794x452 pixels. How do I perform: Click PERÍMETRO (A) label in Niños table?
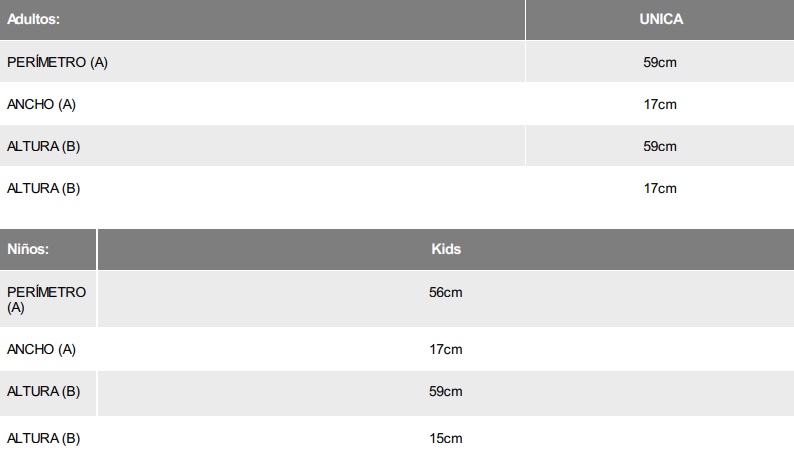point(46,299)
